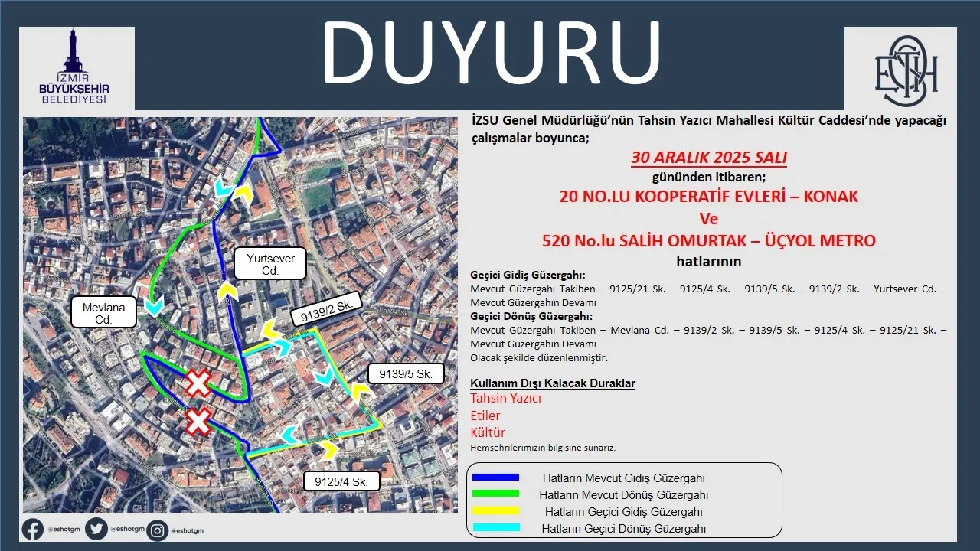Click the green Mevcut Dönüş legend swatch
The width and height of the screenshot is (980, 551).
[x=496, y=495]
